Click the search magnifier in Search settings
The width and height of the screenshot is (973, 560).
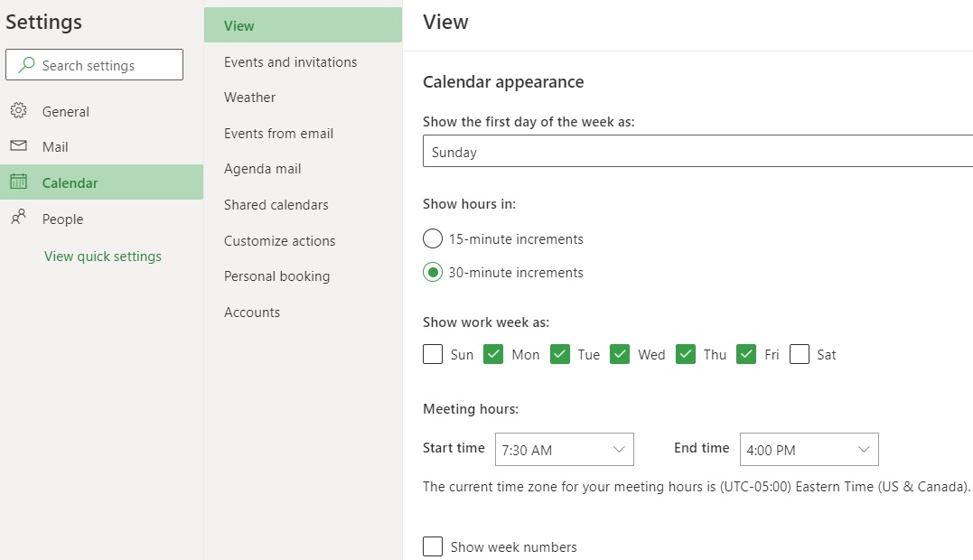coord(28,64)
